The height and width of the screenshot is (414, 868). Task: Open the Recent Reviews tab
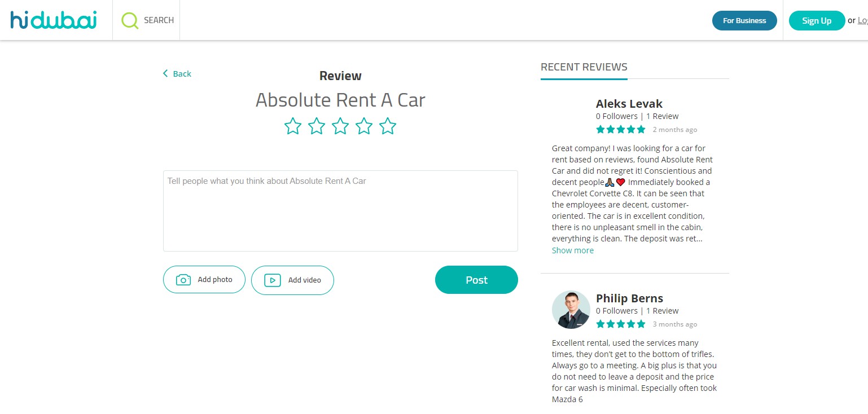click(584, 67)
